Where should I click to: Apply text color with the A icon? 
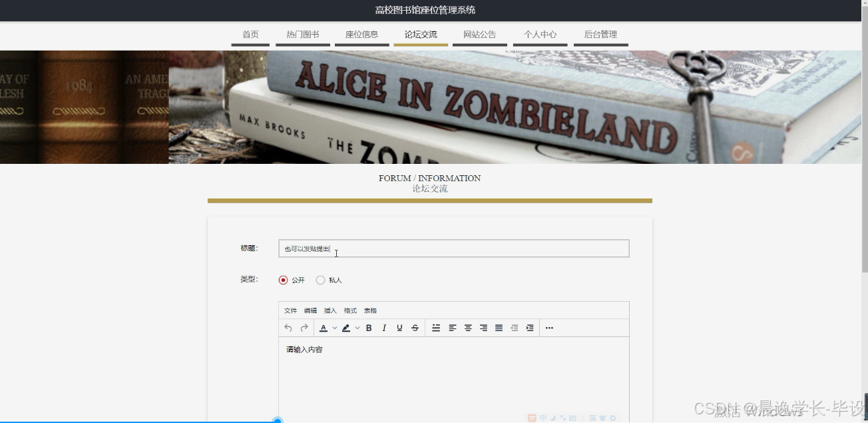point(324,328)
